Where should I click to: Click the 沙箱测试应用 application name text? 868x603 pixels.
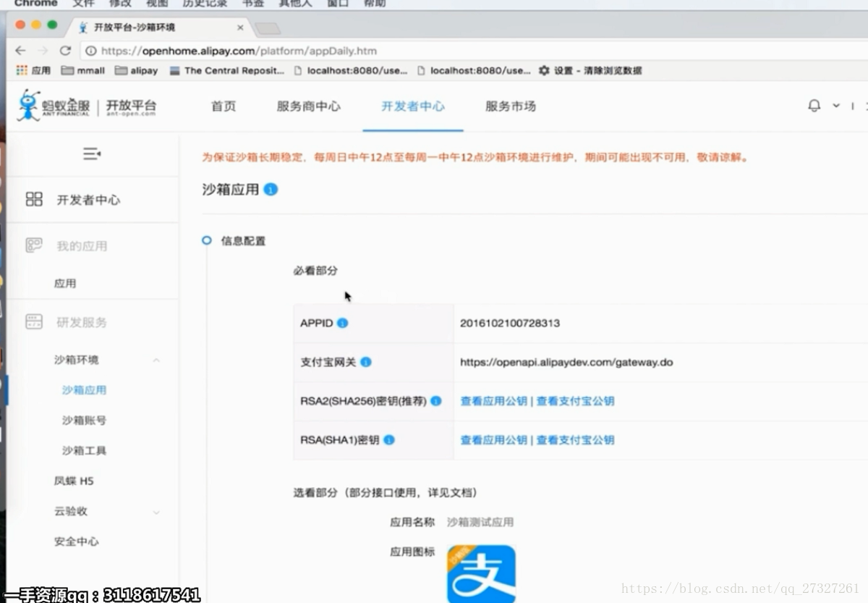point(480,522)
